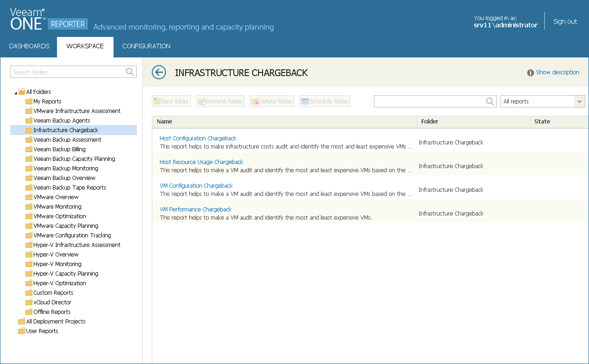The height and width of the screenshot is (364, 589).
Task: Click Folder cell in VM Performance Chargeback row
Action: tap(451, 213)
